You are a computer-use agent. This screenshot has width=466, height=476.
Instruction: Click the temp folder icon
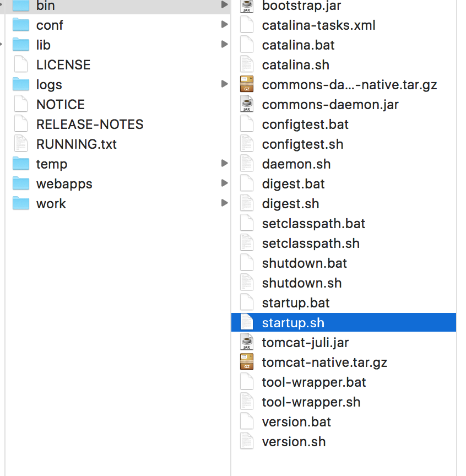tap(20, 164)
